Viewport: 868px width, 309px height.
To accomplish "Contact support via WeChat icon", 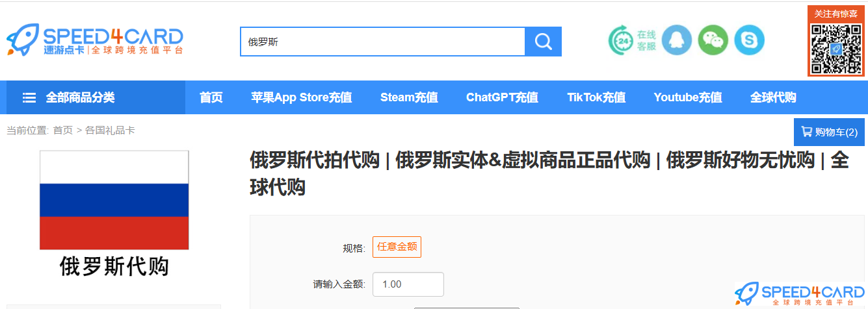I will [x=713, y=40].
